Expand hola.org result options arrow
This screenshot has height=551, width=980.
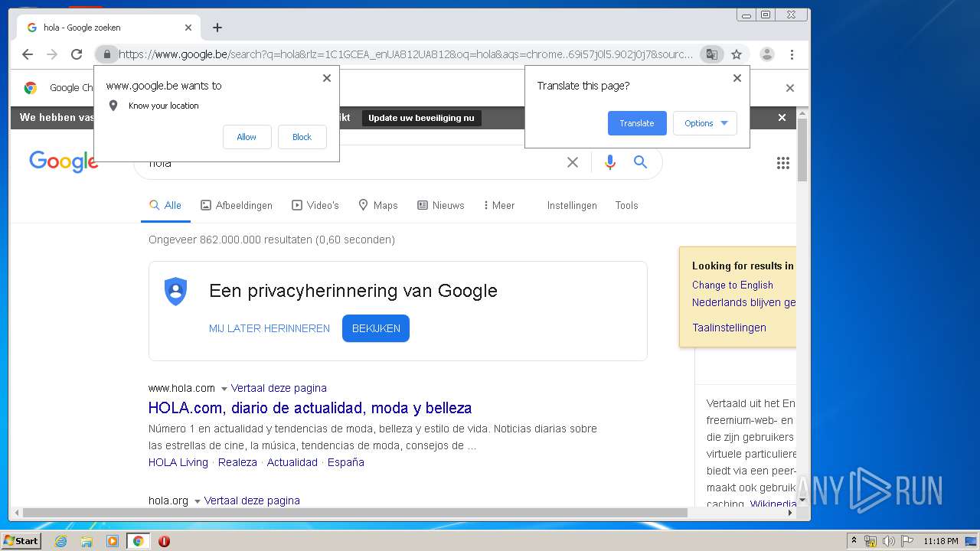[x=198, y=501]
